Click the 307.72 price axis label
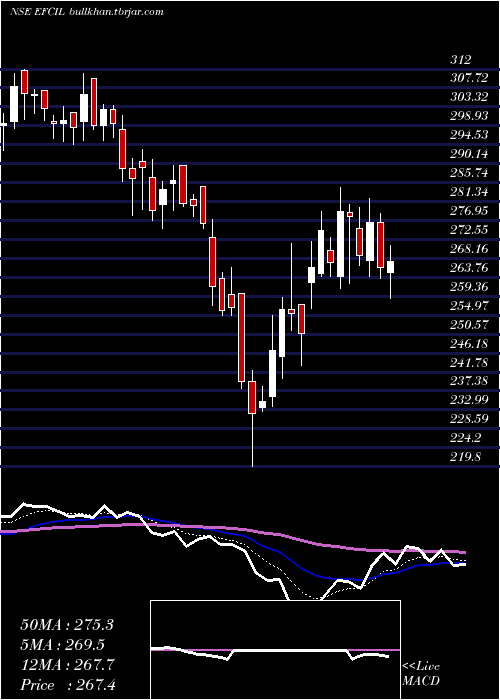 click(x=470, y=78)
